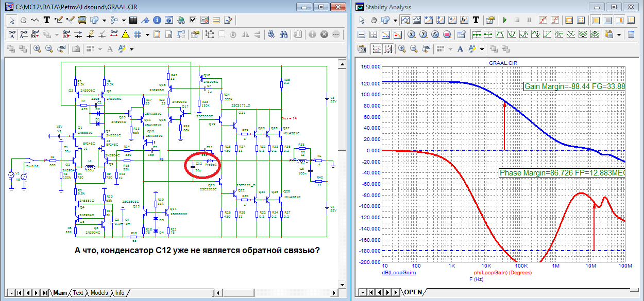The height and width of the screenshot is (301, 644).
Task: Toggle the grid display button
Action: coord(138,34)
